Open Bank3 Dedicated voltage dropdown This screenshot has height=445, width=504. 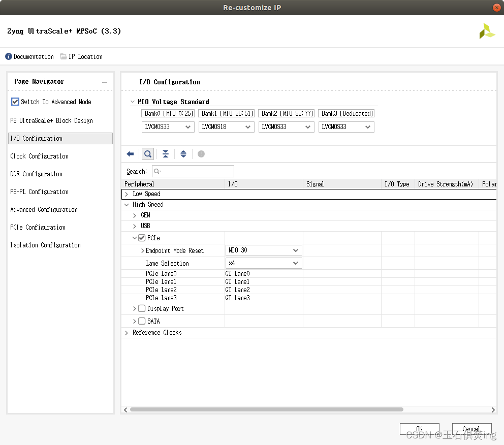[346, 127]
